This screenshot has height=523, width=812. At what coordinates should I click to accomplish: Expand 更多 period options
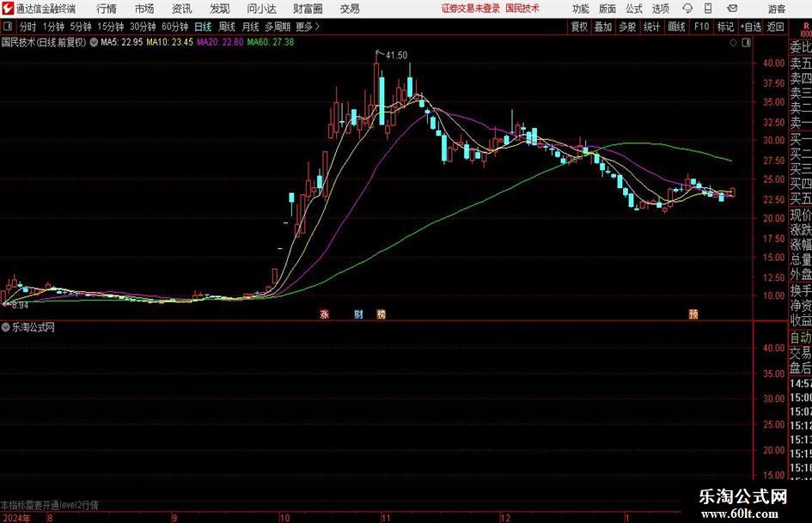308,27
